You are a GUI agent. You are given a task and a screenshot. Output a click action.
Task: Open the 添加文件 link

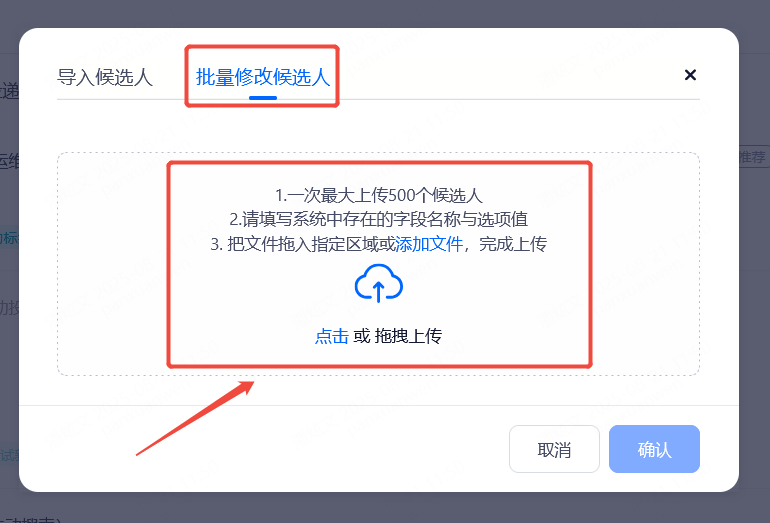tap(429, 244)
